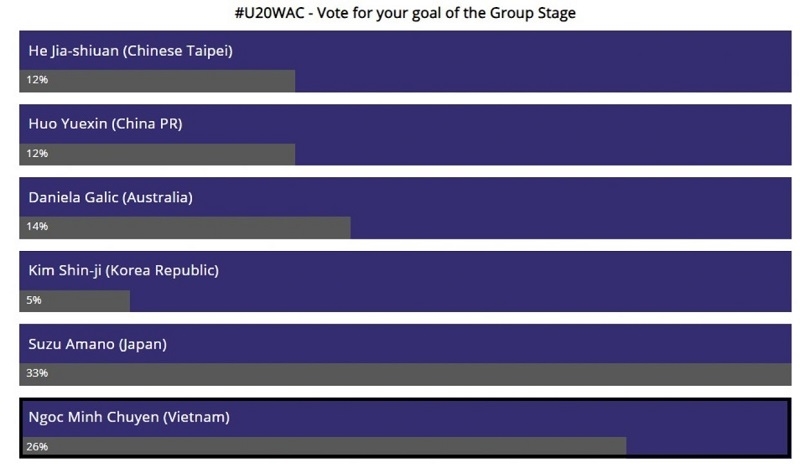The height and width of the screenshot is (464, 800).
Task: Click the 12% bar under He Jia-shiuan
Action: click(157, 81)
